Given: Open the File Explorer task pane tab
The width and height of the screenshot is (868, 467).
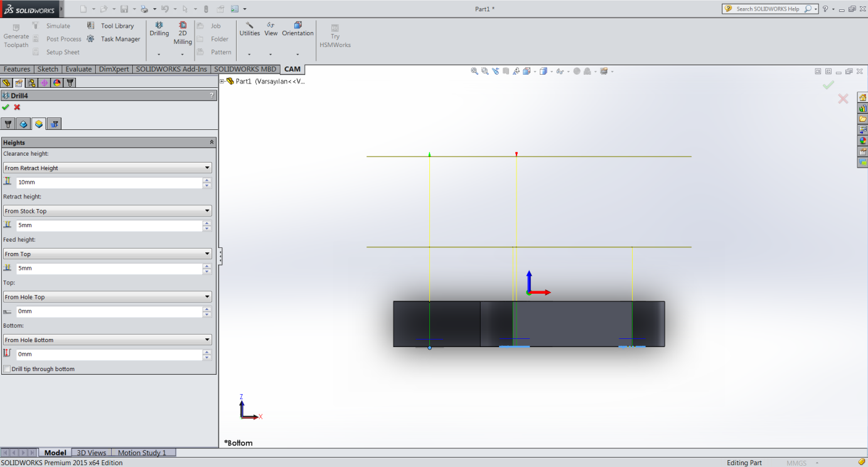Looking at the screenshot, I should (862, 119).
